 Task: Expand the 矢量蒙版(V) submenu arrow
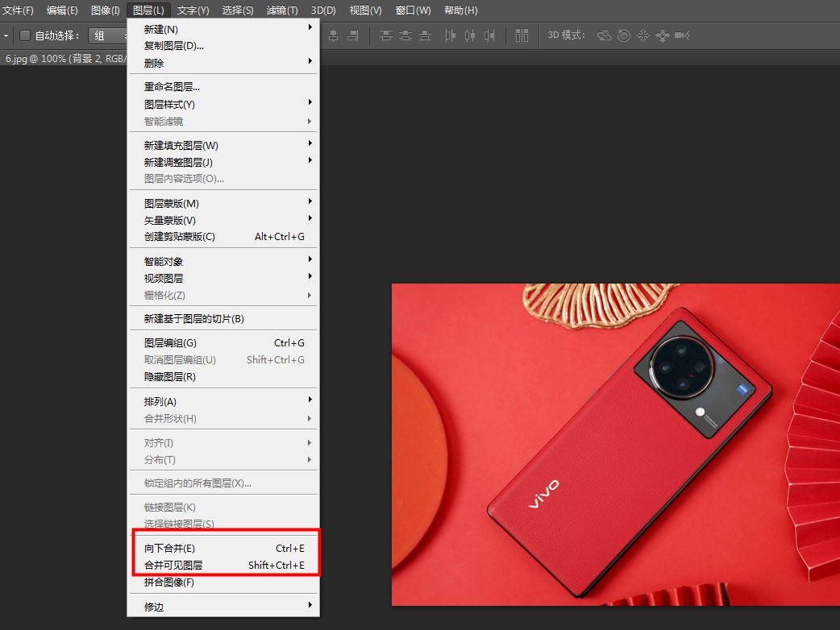point(310,218)
